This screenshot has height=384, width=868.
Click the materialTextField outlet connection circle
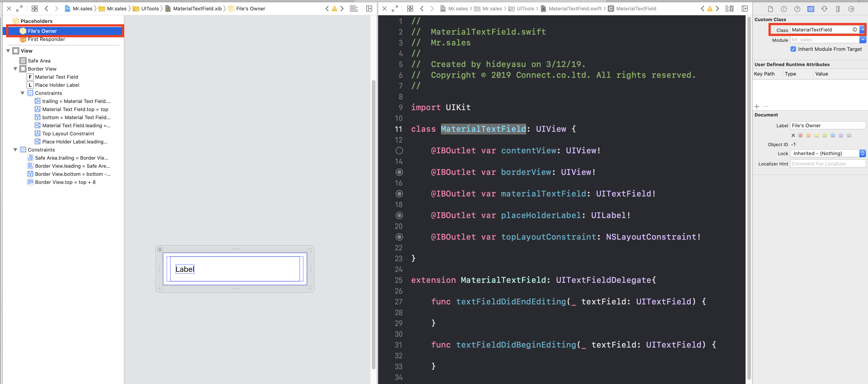click(x=399, y=194)
